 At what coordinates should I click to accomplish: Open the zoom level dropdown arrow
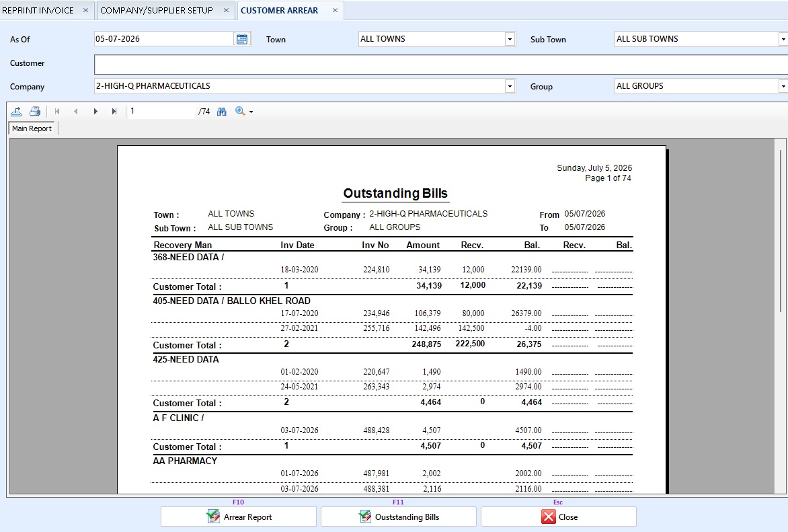click(251, 112)
